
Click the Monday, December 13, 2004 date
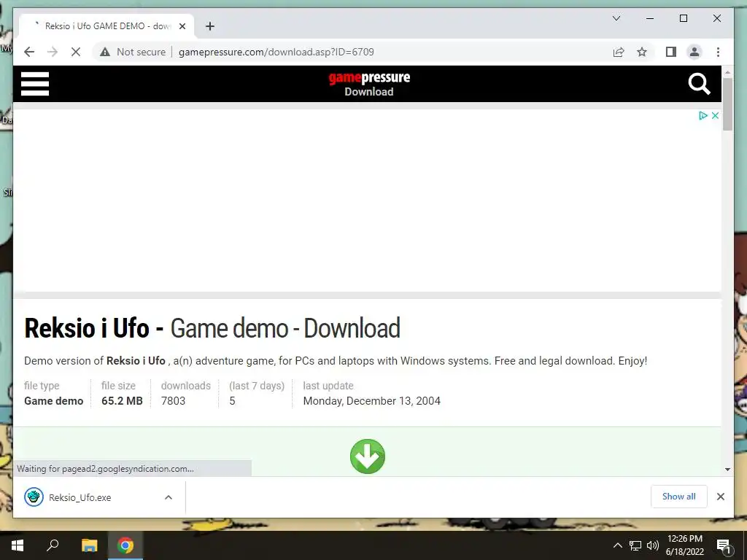pyautogui.click(x=371, y=401)
